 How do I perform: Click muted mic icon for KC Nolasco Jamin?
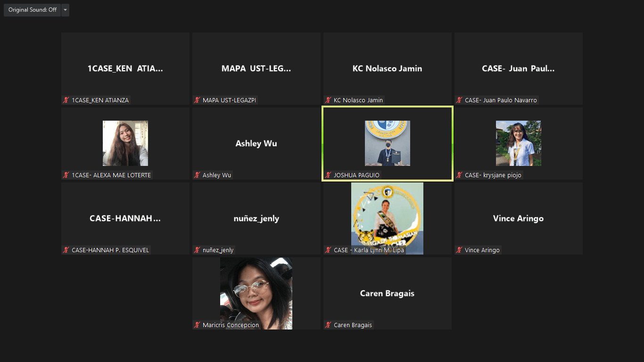pos(329,100)
